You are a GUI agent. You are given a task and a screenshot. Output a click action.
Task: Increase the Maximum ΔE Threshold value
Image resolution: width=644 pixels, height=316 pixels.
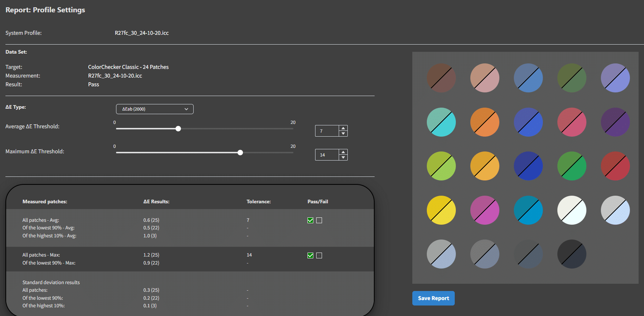pyautogui.click(x=343, y=152)
